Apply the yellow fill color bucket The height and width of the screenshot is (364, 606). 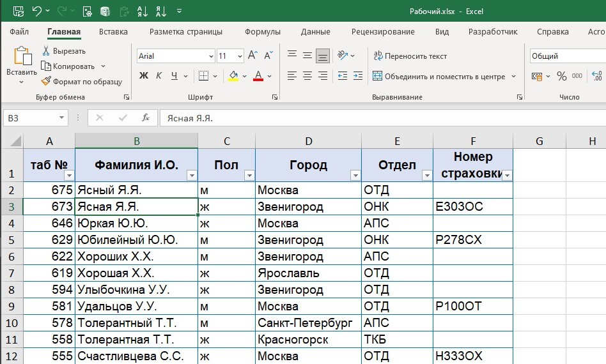click(233, 75)
